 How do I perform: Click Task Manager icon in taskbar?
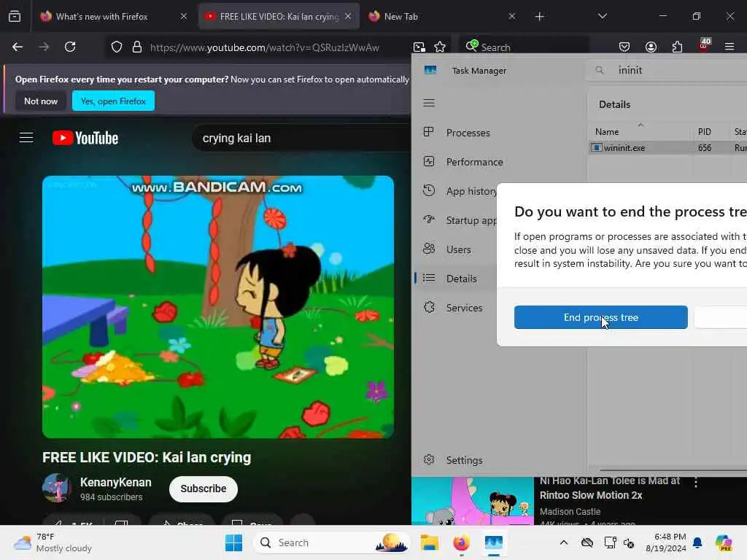tap(494, 542)
